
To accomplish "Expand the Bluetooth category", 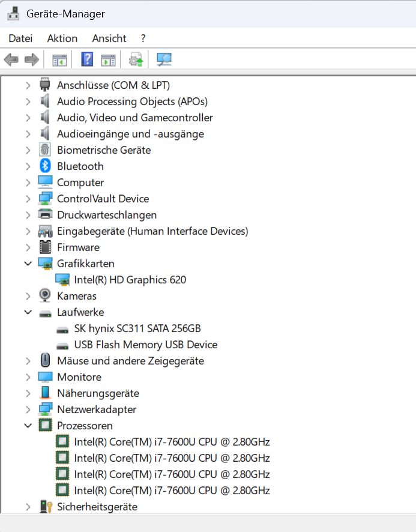I will pos(28,166).
